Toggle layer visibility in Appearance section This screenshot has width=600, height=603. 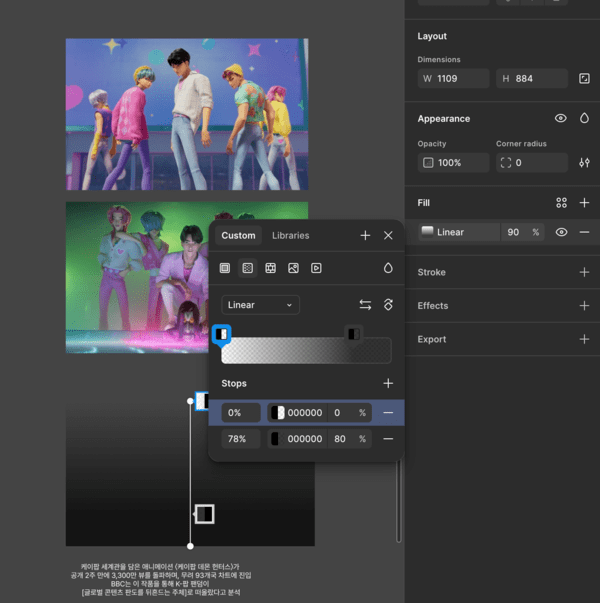click(560, 118)
